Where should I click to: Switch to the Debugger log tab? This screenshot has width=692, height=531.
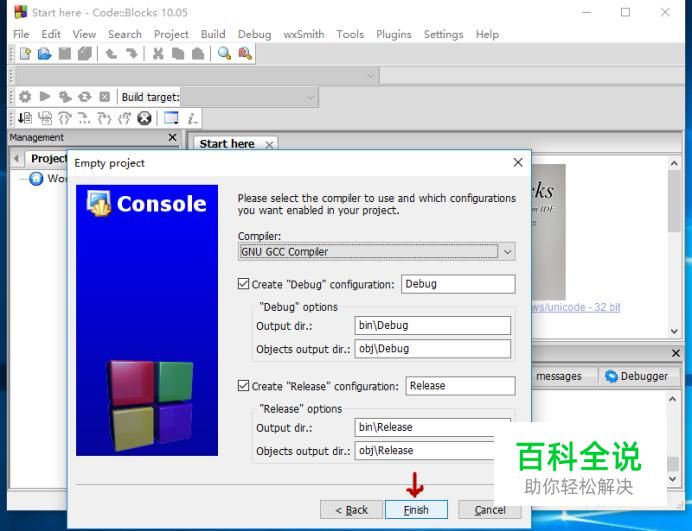click(x=639, y=376)
